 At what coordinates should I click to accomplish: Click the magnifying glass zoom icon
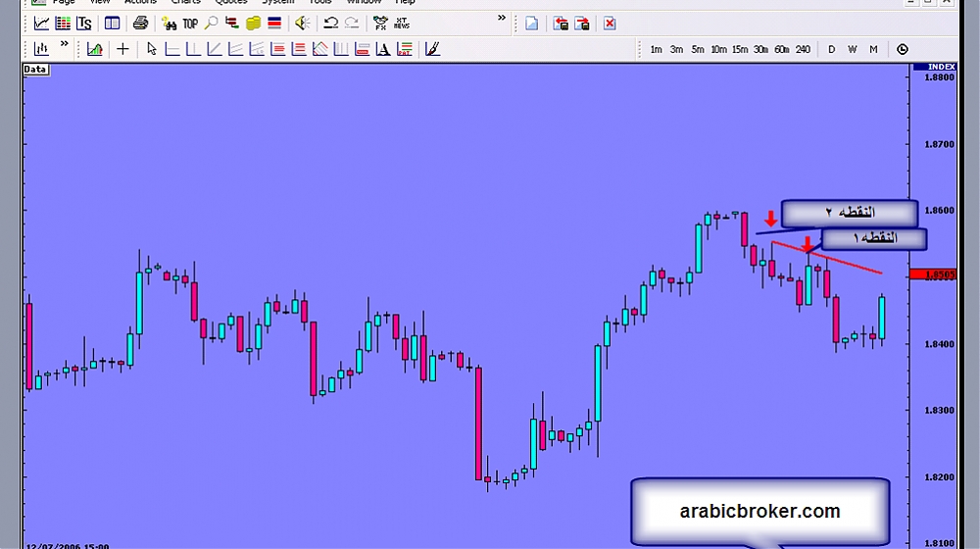click(x=212, y=24)
